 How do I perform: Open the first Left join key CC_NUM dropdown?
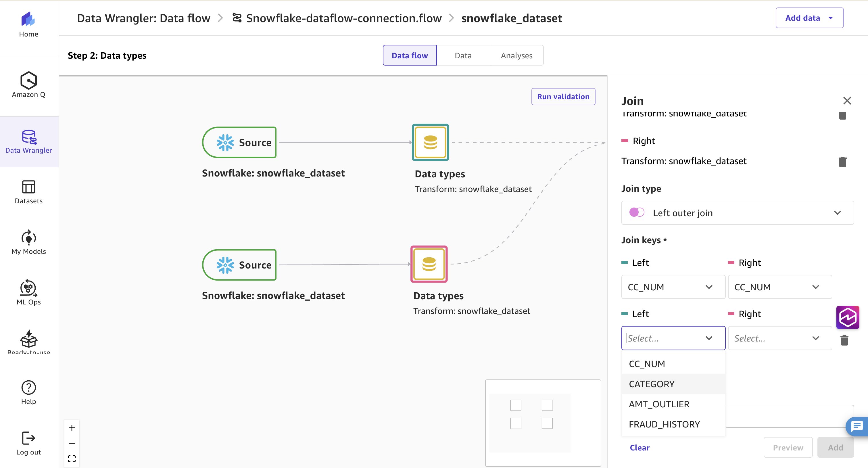[673, 287]
